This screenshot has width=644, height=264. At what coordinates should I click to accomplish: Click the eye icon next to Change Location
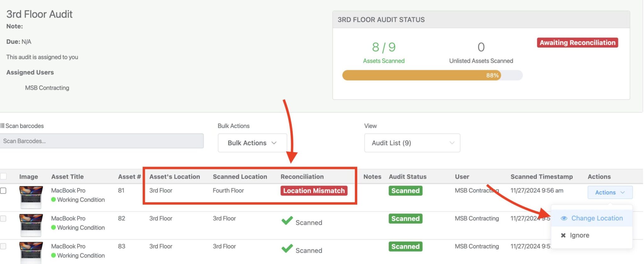coord(564,218)
